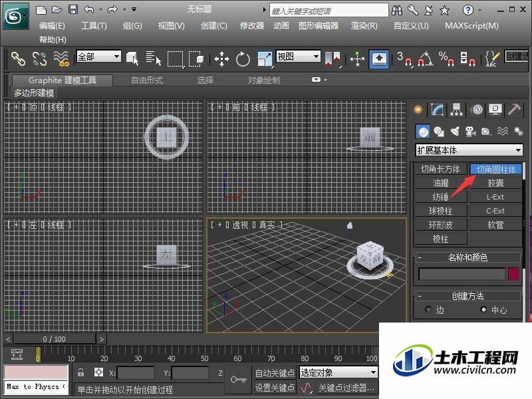Image resolution: width=532 pixels, height=399 pixels.
Task: Click the binoculars search icon
Action: pos(396,11)
